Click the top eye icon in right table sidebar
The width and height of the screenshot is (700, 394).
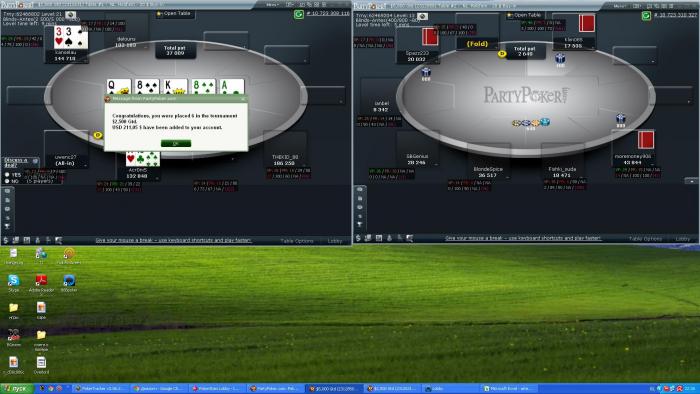pos(360,189)
